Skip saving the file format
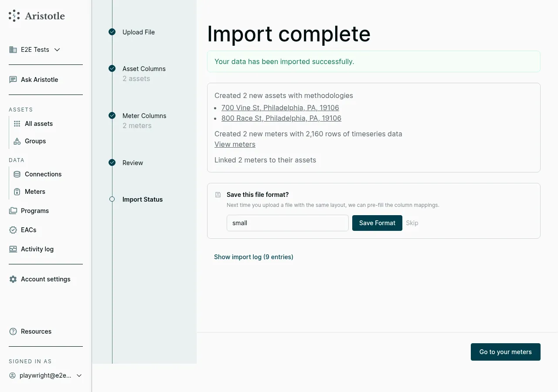The height and width of the screenshot is (392, 558). 412,223
